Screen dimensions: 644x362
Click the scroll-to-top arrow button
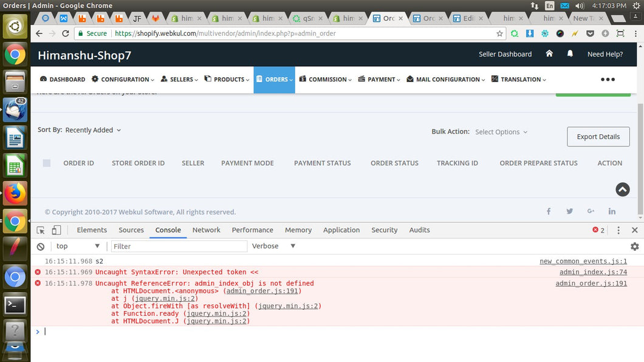622,190
